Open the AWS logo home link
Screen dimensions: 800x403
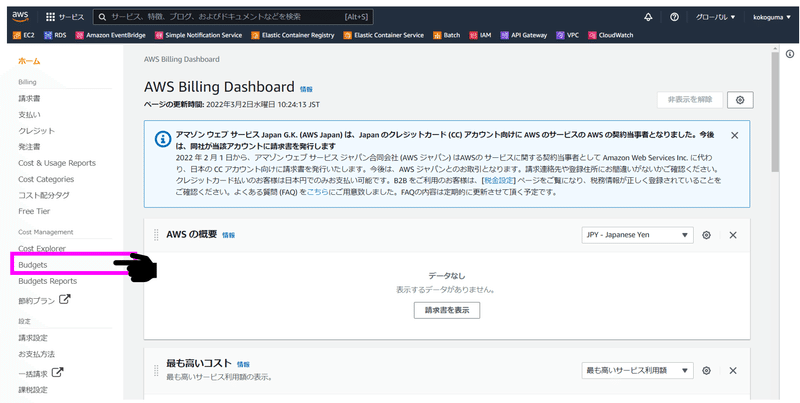(x=20, y=17)
